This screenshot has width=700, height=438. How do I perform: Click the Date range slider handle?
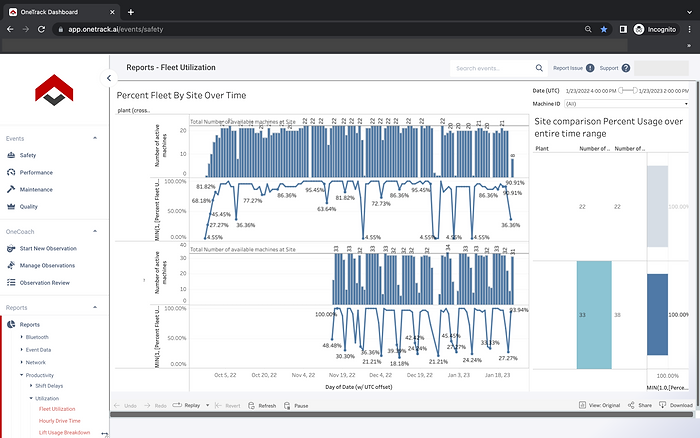(620, 90)
